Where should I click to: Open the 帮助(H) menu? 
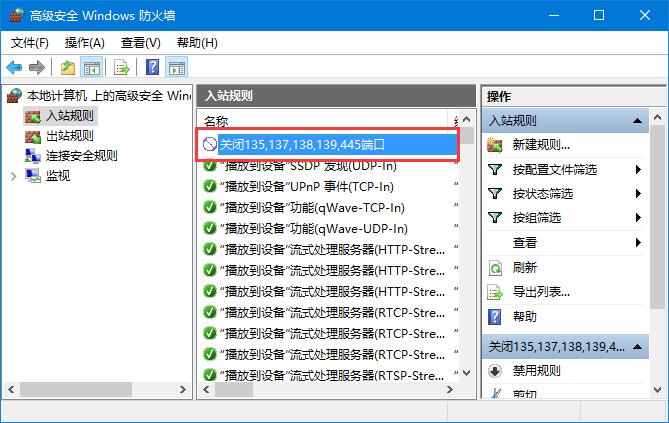(x=197, y=43)
